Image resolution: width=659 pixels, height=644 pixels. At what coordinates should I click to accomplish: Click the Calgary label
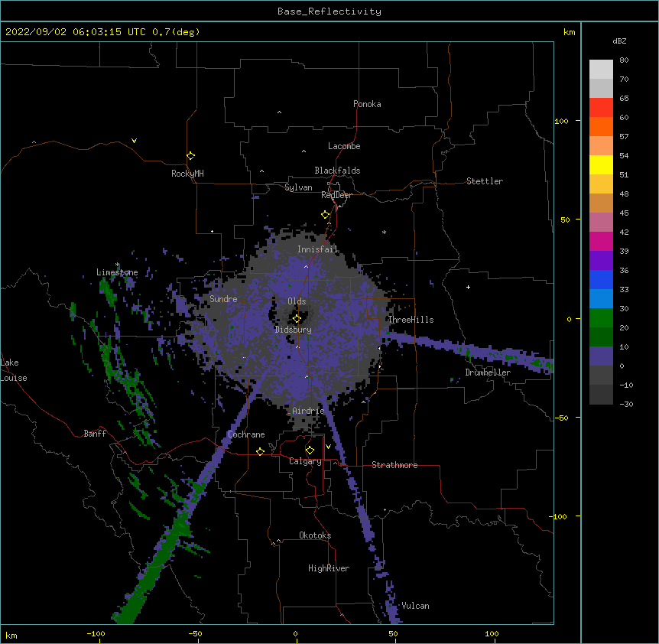pyautogui.click(x=305, y=461)
